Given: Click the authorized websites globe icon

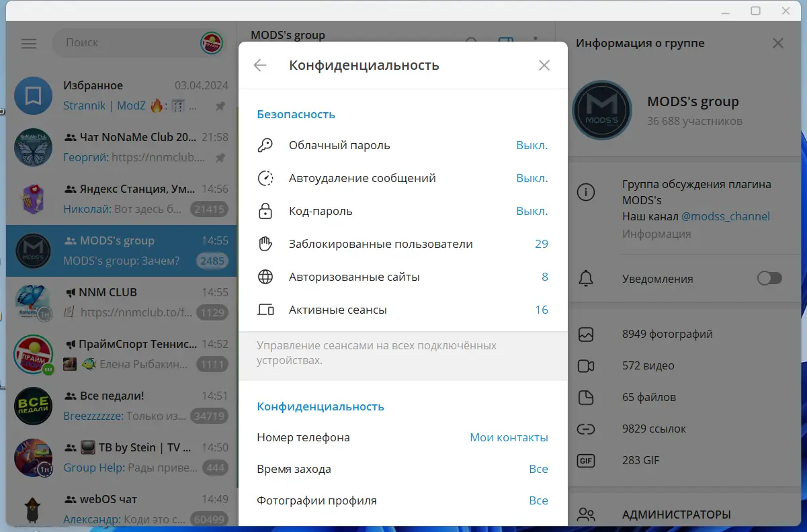Looking at the screenshot, I should pos(267,276).
